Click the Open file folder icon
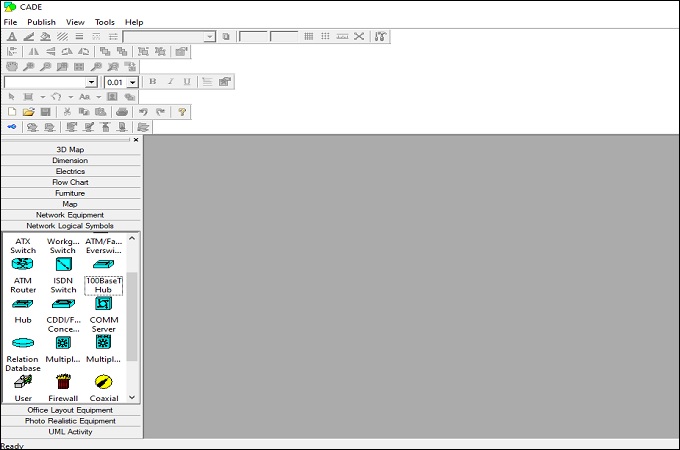 pos(28,112)
